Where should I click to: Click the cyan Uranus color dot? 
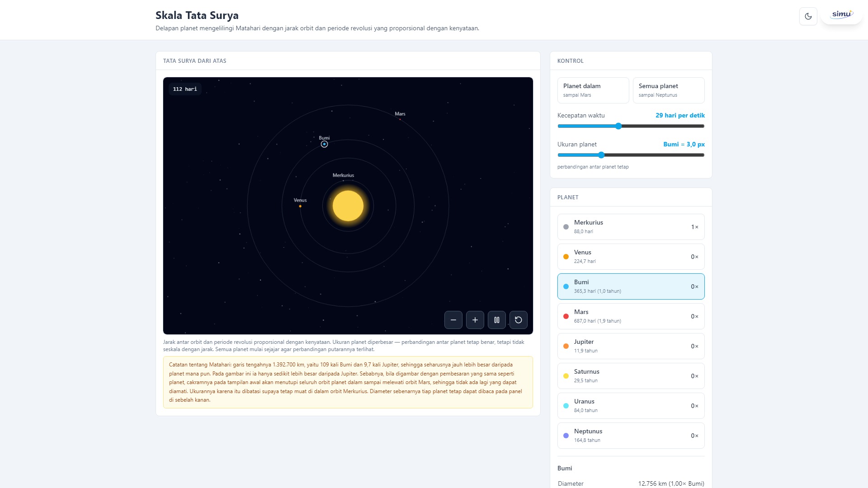tap(566, 406)
